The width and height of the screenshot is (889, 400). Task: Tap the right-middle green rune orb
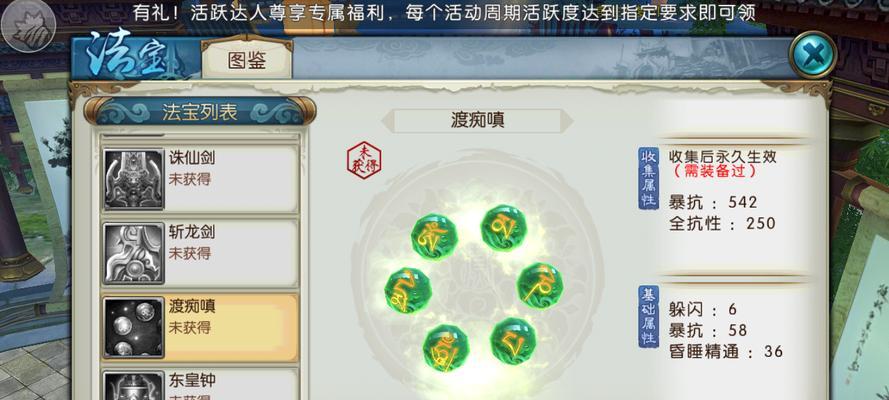click(540, 286)
